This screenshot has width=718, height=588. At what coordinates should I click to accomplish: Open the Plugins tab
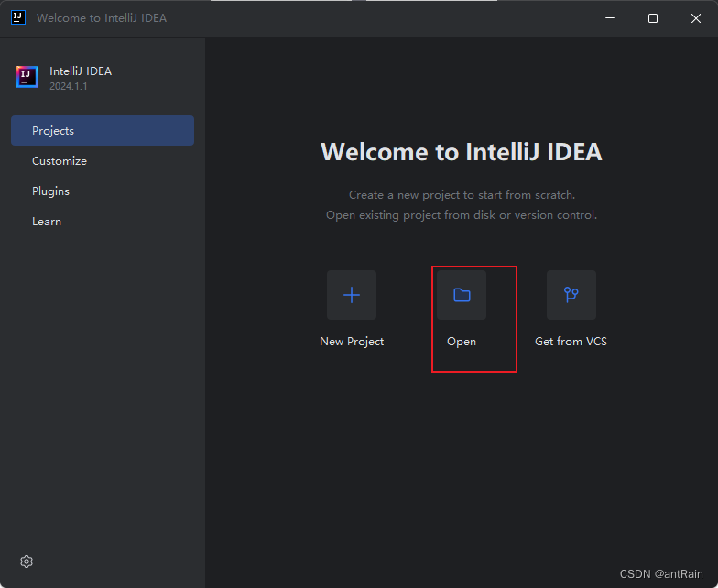[x=103, y=191]
